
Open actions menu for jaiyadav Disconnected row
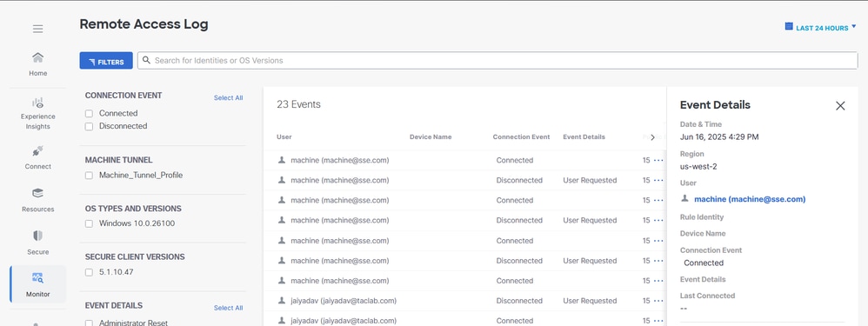click(658, 301)
